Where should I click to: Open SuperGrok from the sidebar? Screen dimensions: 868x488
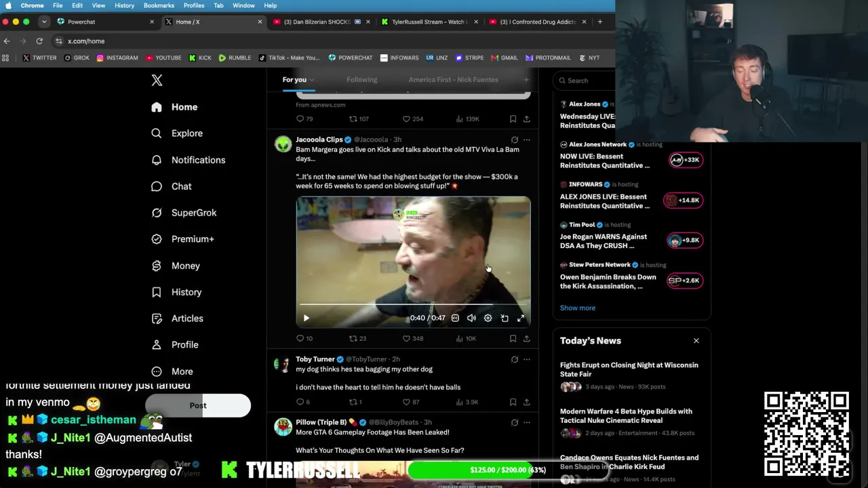tap(184, 213)
